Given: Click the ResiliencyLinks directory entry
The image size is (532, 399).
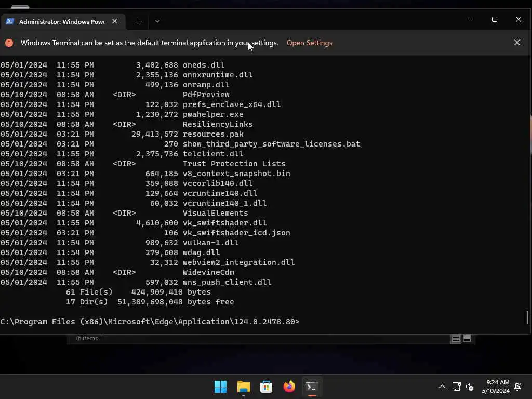Looking at the screenshot, I should [218, 124].
